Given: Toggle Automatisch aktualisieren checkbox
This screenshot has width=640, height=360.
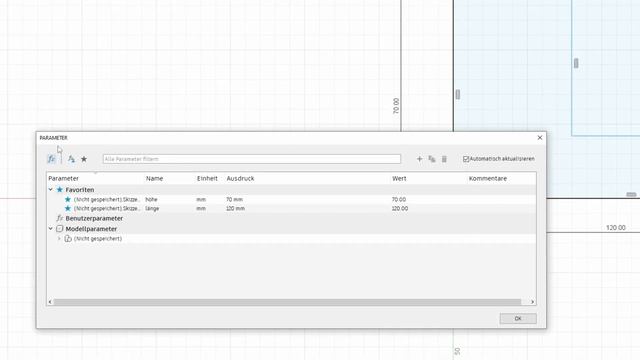Looking at the screenshot, I should pos(466,159).
